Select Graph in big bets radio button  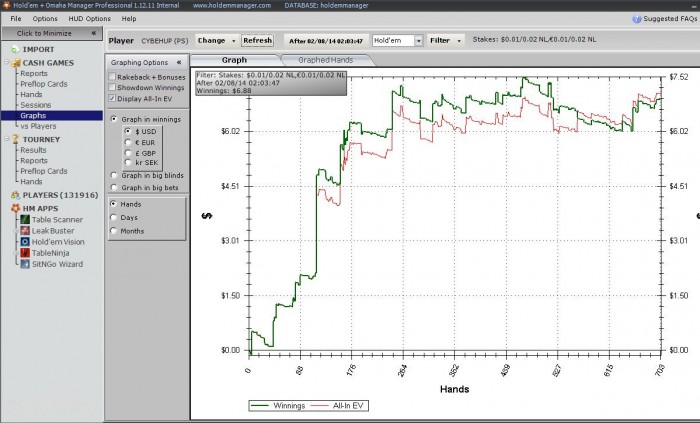[x=114, y=187]
